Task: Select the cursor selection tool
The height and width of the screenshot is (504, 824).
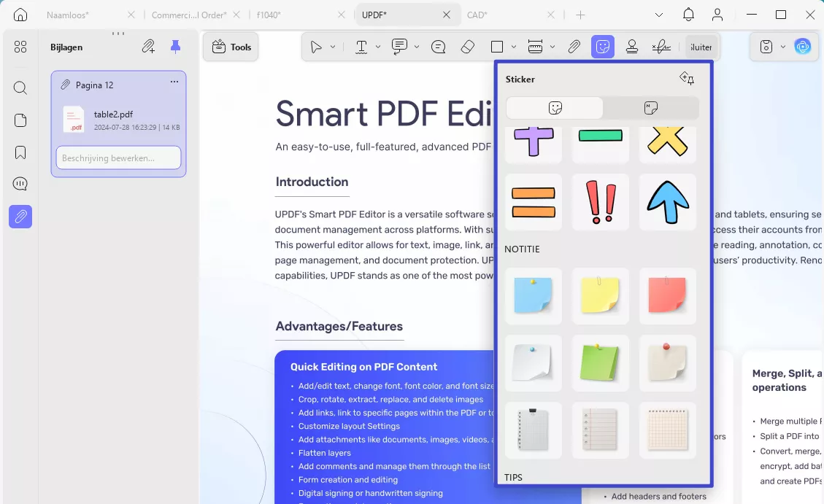Action: pyautogui.click(x=316, y=47)
